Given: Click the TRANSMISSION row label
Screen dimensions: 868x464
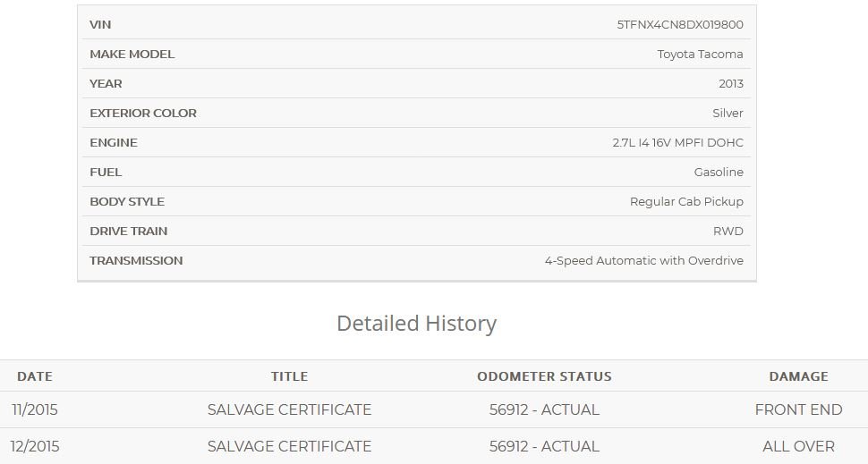Looking at the screenshot, I should [136, 260].
